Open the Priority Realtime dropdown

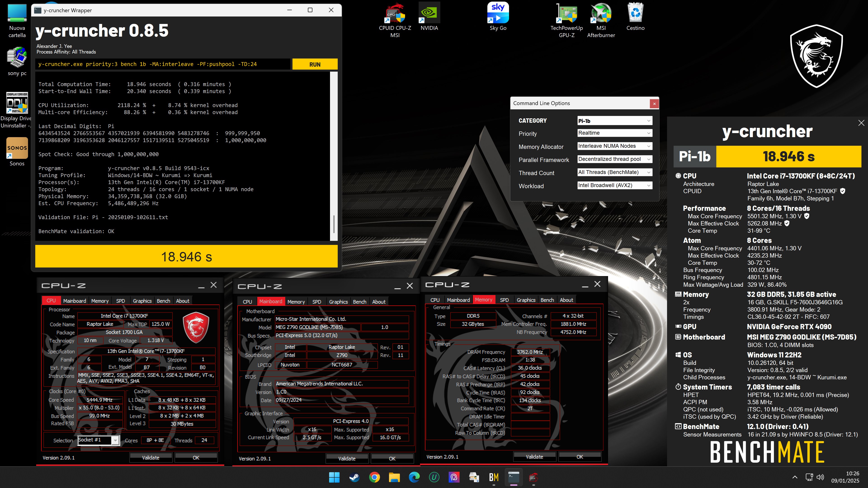pos(615,133)
